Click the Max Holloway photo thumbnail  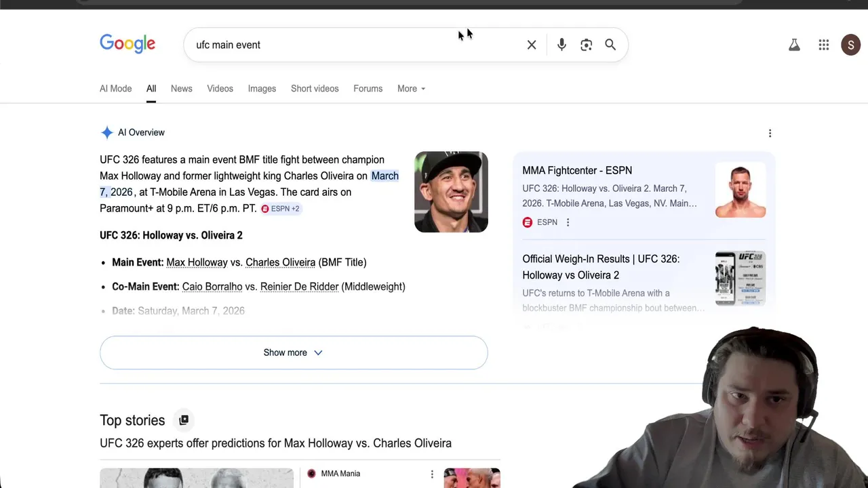(451, 192)
